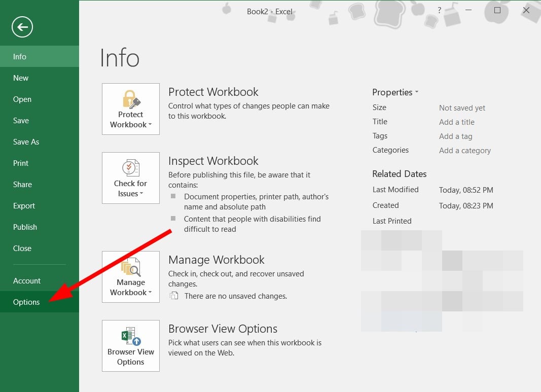Open the Check for Issues menu

[131, 178]
